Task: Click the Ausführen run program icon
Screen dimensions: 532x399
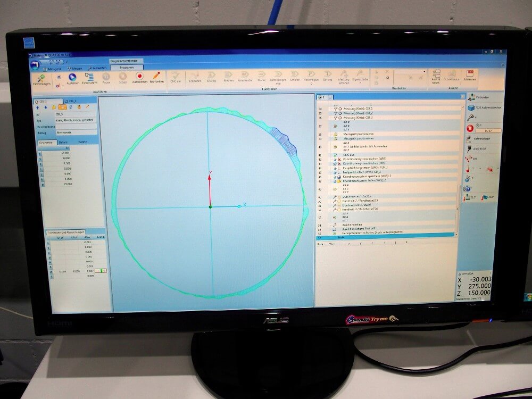Action: point(72,78)
